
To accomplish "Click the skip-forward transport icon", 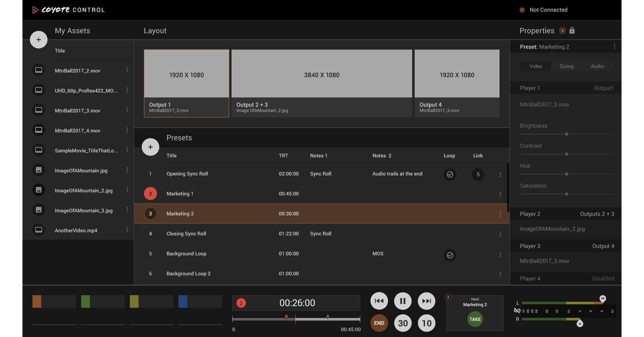I will click(426, 301).
